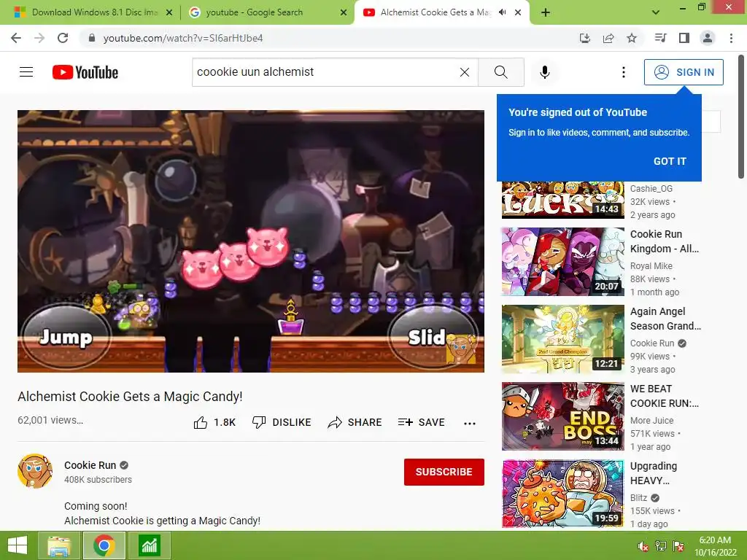Image resolution: width=747 pixels, height=560 pixels.
Task: Open Cookie Run channel avatar
Action: 35,471
